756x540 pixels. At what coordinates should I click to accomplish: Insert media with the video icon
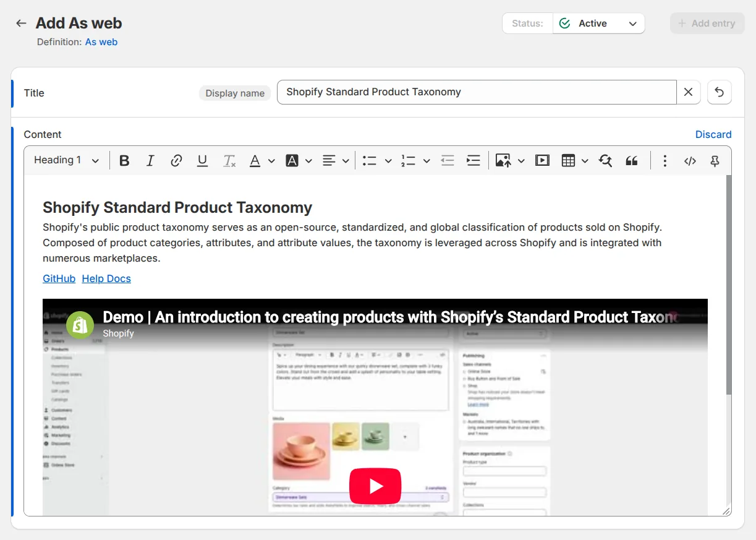tap(542, 161)
